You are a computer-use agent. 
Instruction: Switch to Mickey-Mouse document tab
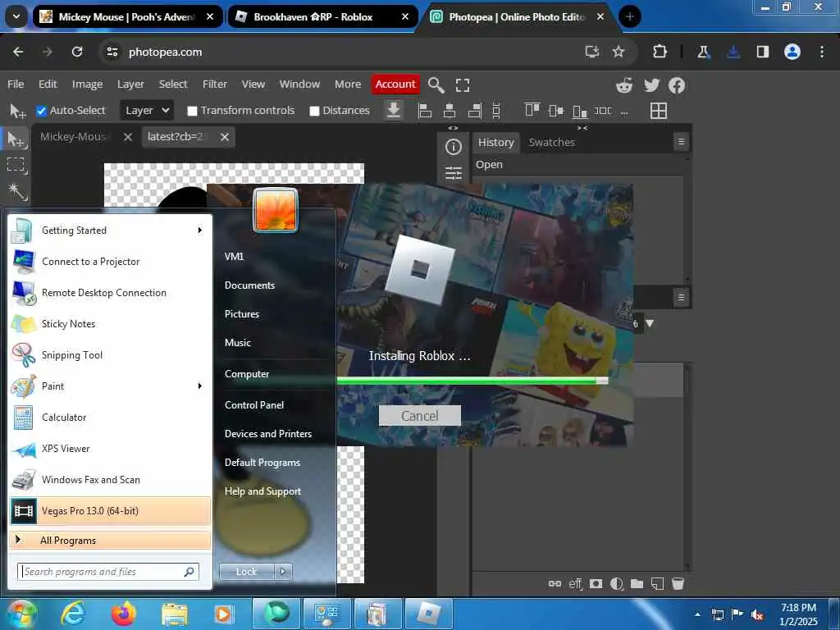pos(74,137)
